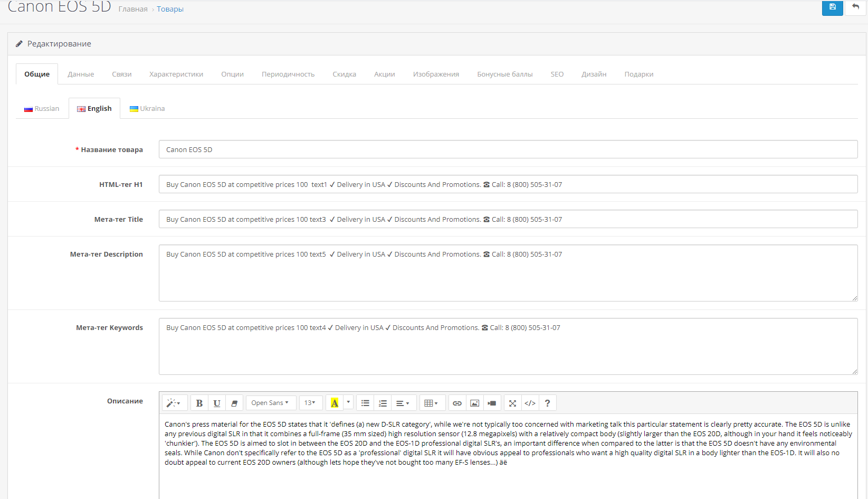Click the blue Save button
This screenshot has width=868, height=499.
(832, 7)
